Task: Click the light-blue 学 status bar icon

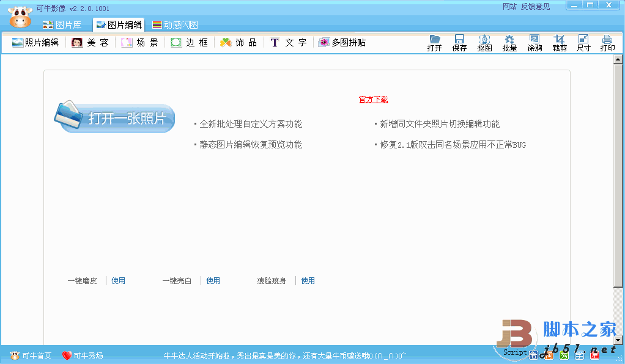Action: point(579,354)
